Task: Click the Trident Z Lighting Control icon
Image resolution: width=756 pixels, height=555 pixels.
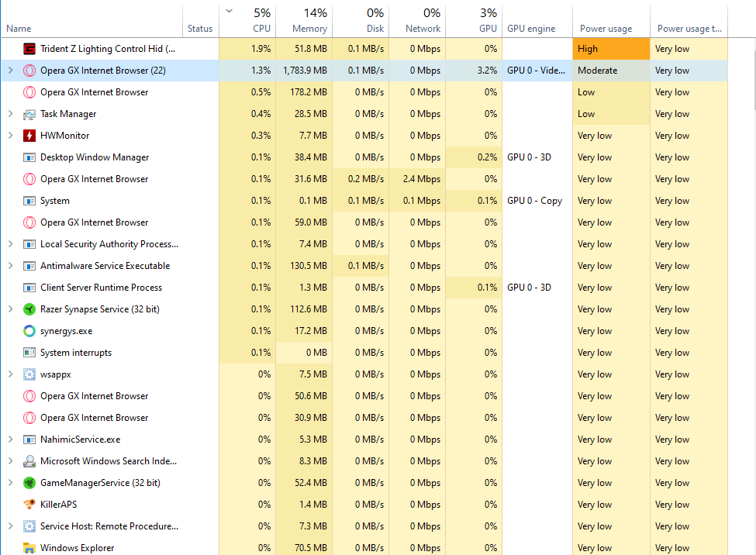Action: (x=29, y=49)
